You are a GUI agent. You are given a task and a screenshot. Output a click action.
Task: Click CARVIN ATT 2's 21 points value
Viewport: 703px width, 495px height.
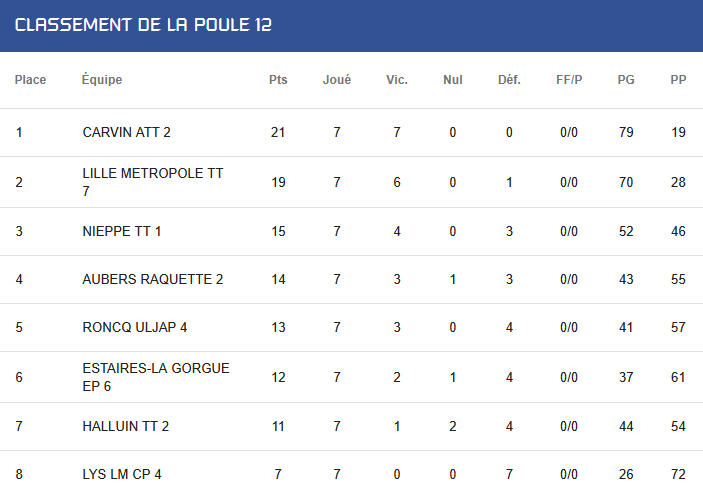pyautogui.click(x=278, y=132)
